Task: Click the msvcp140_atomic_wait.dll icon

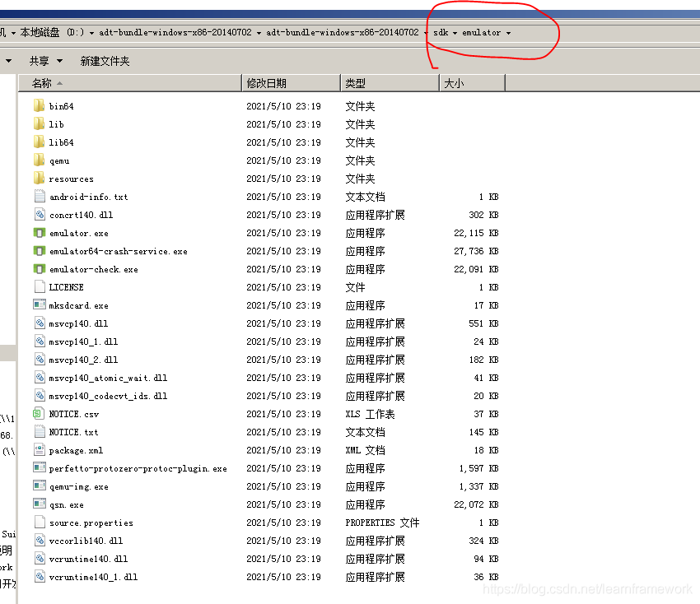Action: click(40, 378)
